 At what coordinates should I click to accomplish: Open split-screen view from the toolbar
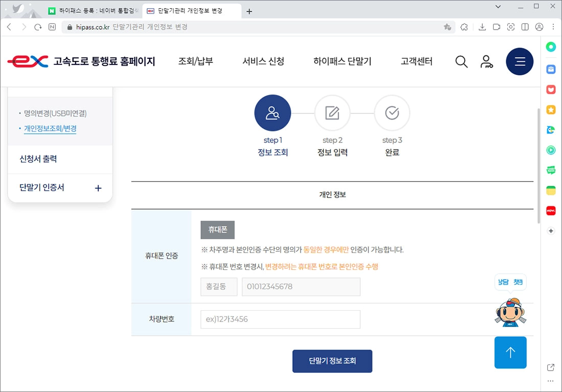tap(524, 27)
